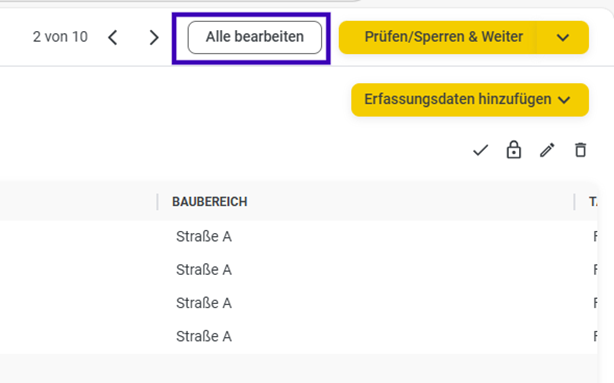Image resolution: width=614 pixels, height=383 pixels.
Task: Open Erfassungsdaten hinzufügen dropdown
Action: 470,99
